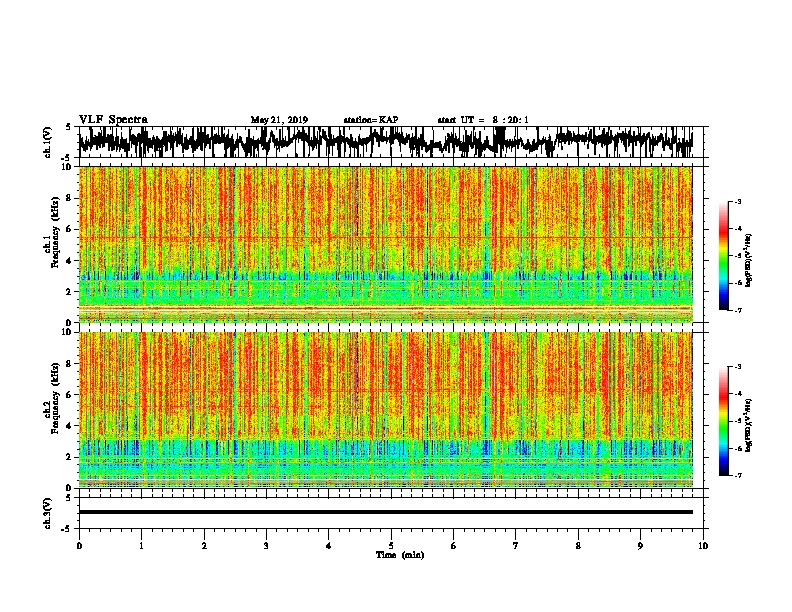Click the ch.1 frequency tick "4"
792x612 pixels.
[69, 261]
